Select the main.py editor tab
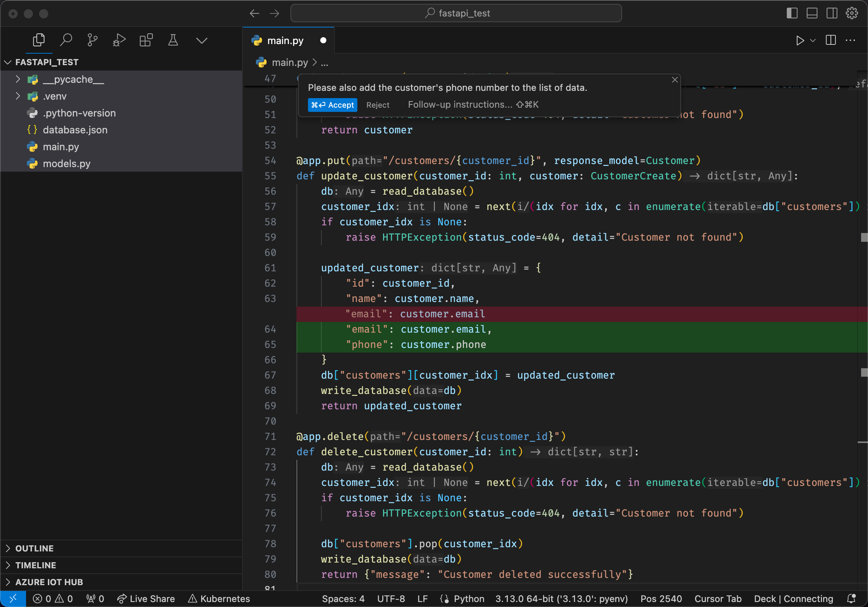868x607 pixels. pos(285,40)
